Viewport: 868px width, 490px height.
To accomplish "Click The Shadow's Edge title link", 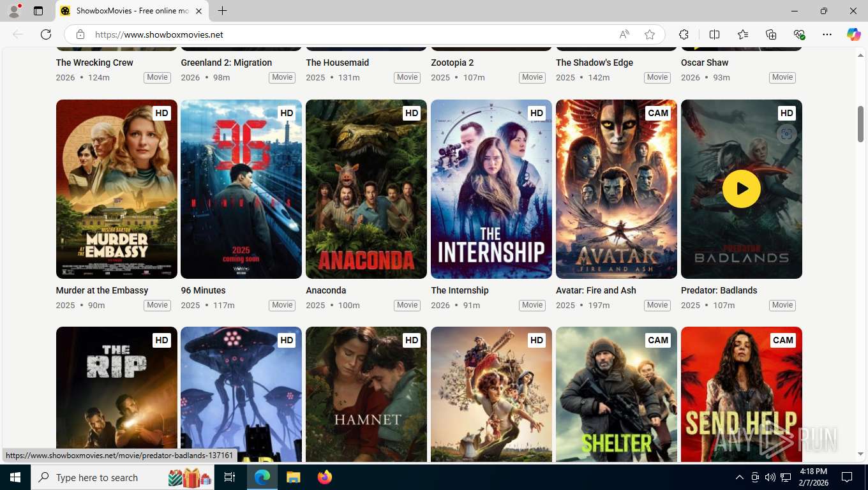I will (x=594, y=63).
